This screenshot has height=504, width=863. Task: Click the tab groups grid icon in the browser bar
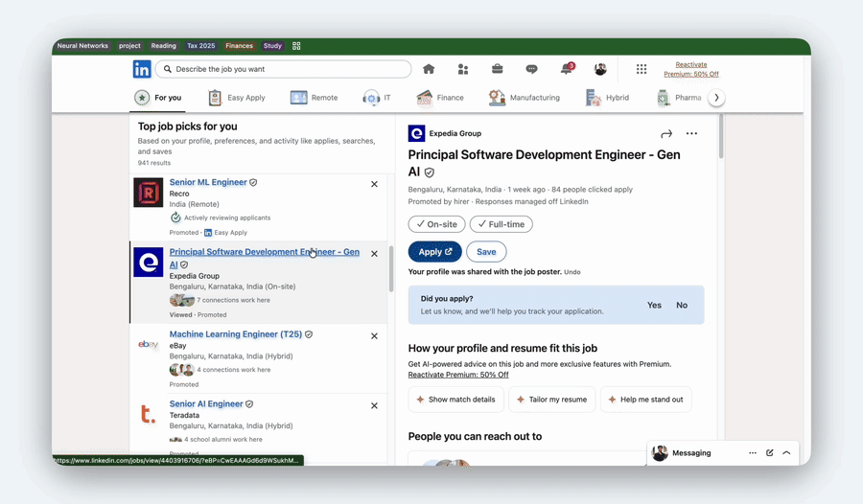pyautogui.click(x=296, y=46)
